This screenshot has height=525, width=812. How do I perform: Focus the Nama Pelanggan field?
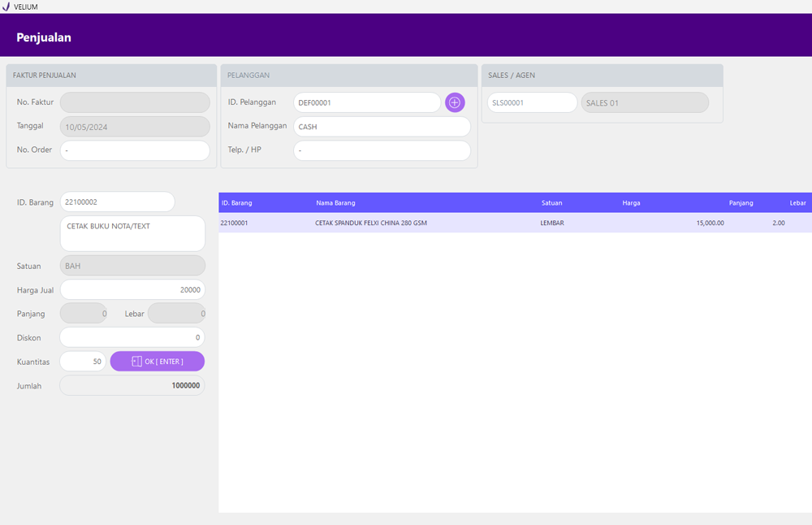(x=382, y=127)
